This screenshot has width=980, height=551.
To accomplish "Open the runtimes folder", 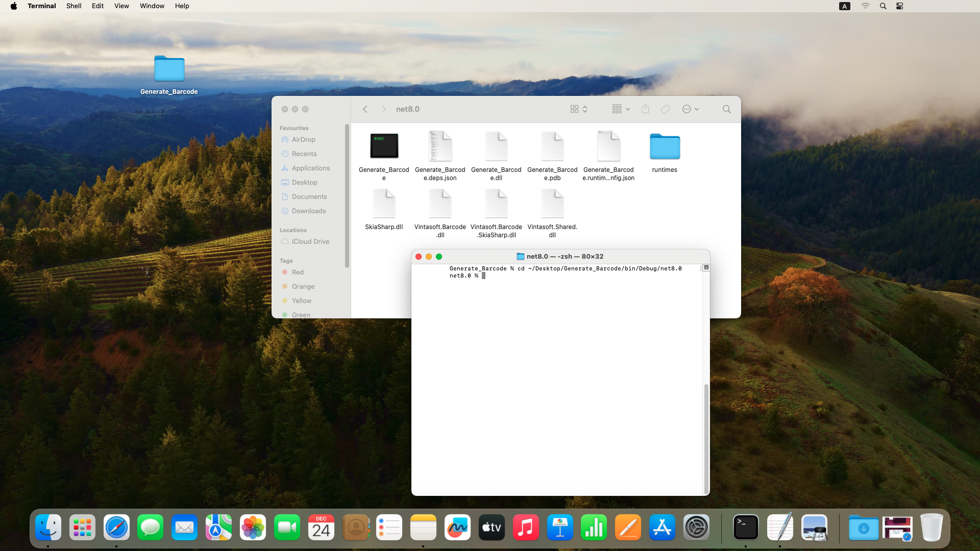I will (665, 147).
